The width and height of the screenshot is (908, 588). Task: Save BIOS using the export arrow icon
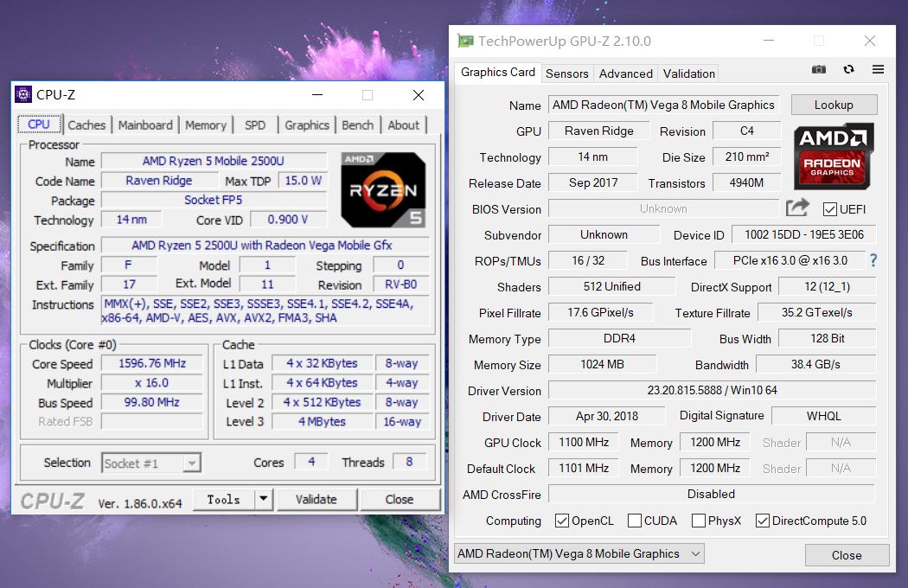(796, 208)
